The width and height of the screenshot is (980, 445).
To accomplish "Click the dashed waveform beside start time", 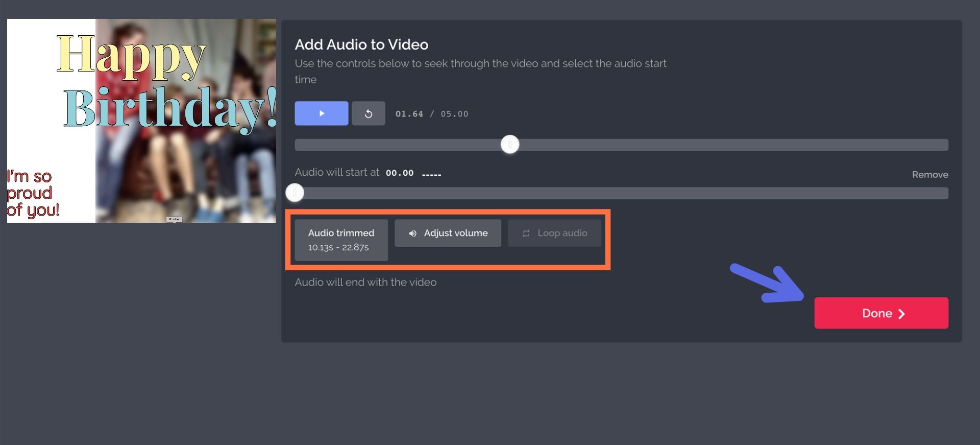I will tap(431, 175).
